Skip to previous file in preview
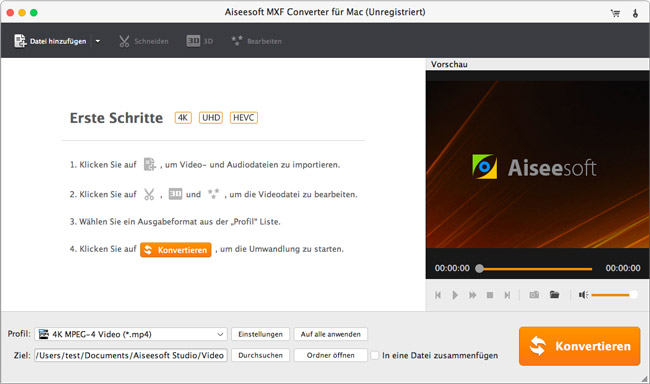The width and height of the screenshot is (650, 384). 438,295
